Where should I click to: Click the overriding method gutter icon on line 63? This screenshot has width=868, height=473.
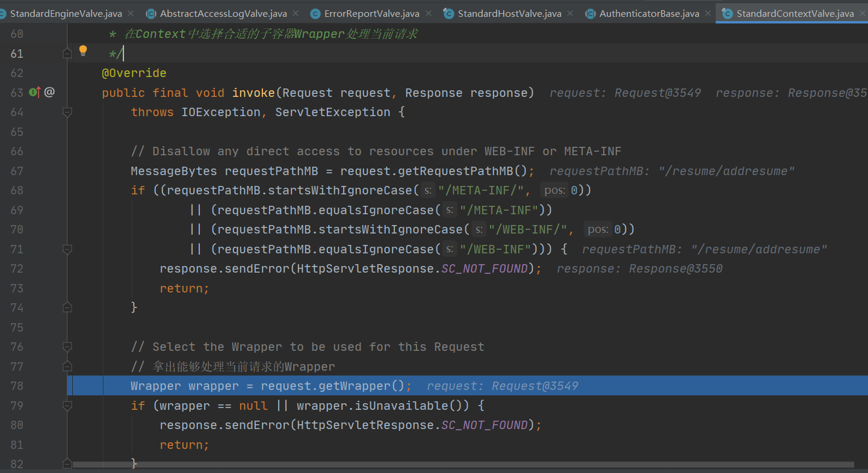35,92
